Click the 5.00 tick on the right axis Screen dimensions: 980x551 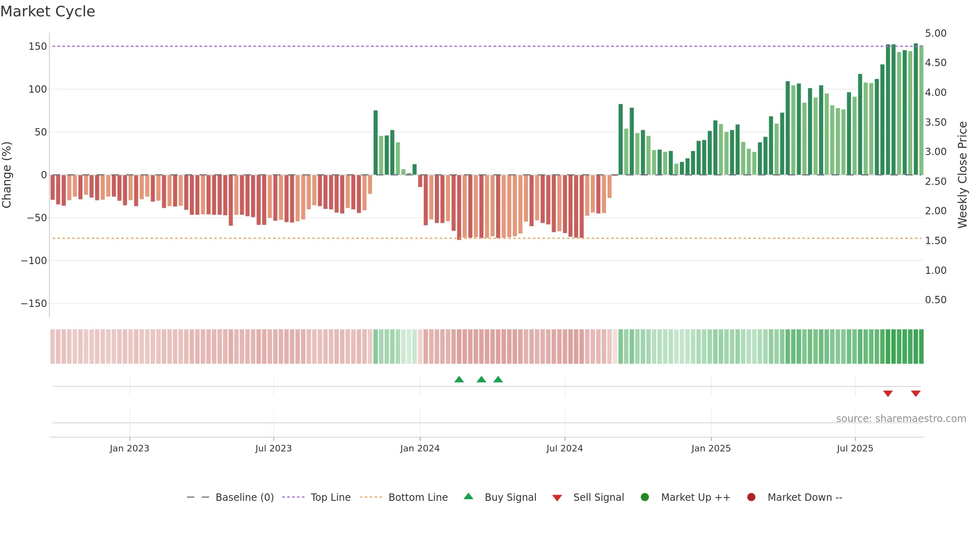pyautogui.click(x=936, y=33)
